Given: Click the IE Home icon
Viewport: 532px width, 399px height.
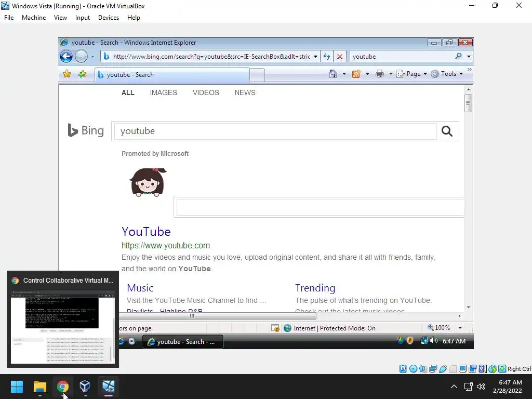Looking at the screenshot, I should tap(333, 74).
